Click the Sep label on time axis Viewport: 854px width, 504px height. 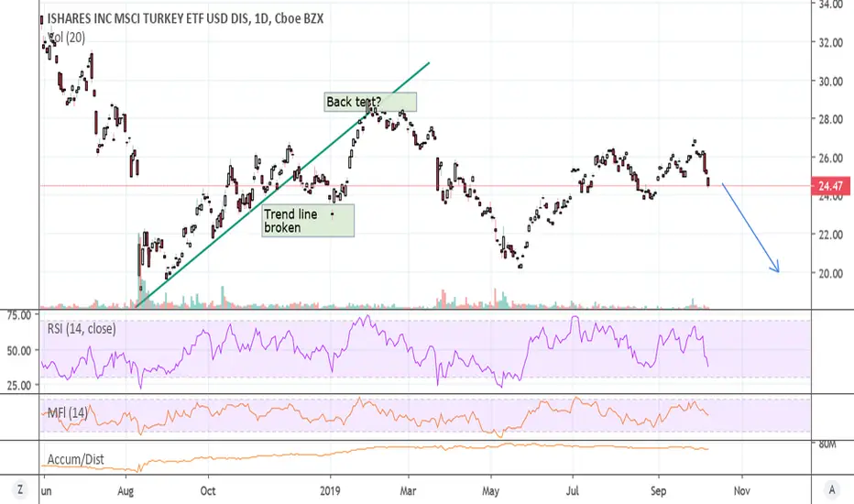[x=658, y=491]
